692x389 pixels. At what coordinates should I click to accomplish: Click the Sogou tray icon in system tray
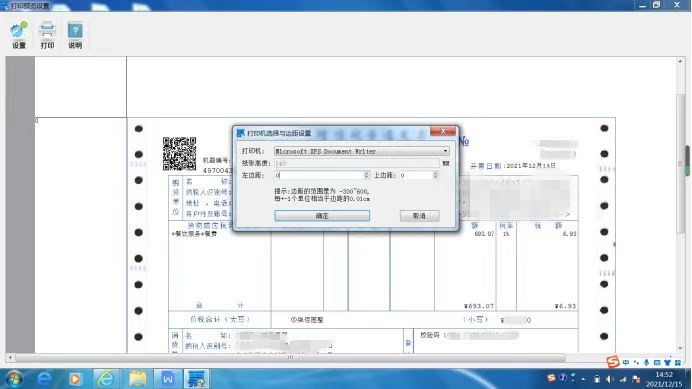tap(551, 378)
